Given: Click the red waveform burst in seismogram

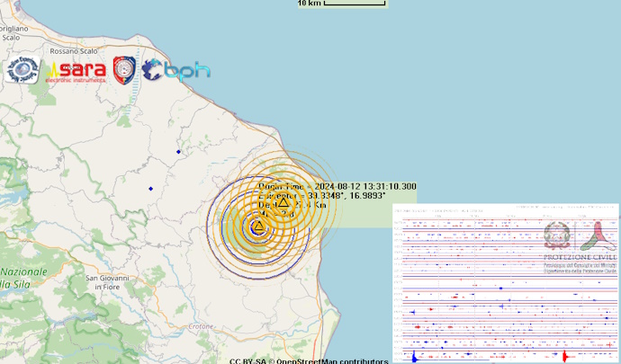Looking at the screenshot, I should pos(565,357).
